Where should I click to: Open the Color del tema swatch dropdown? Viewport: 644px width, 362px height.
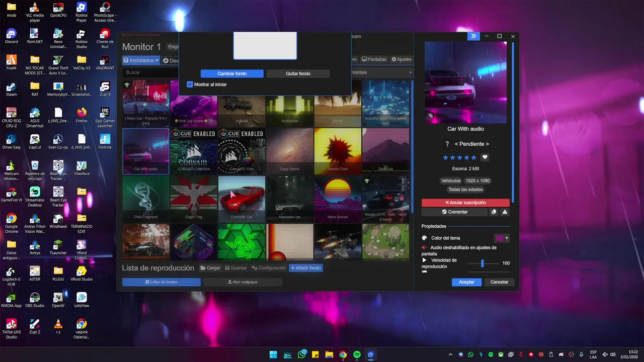tap(502, 238)
